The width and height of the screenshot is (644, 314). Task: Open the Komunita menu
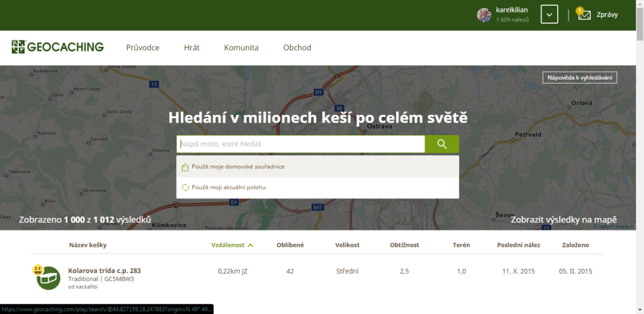(241, 48)
